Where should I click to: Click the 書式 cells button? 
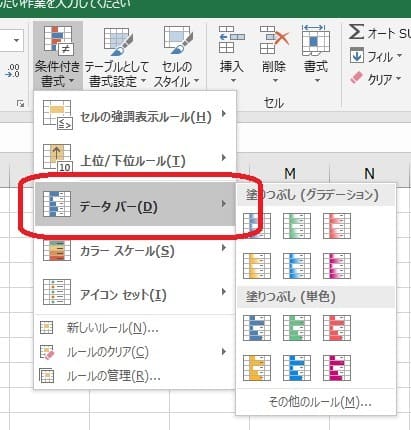pyautogui.click(x=316, y=49)
